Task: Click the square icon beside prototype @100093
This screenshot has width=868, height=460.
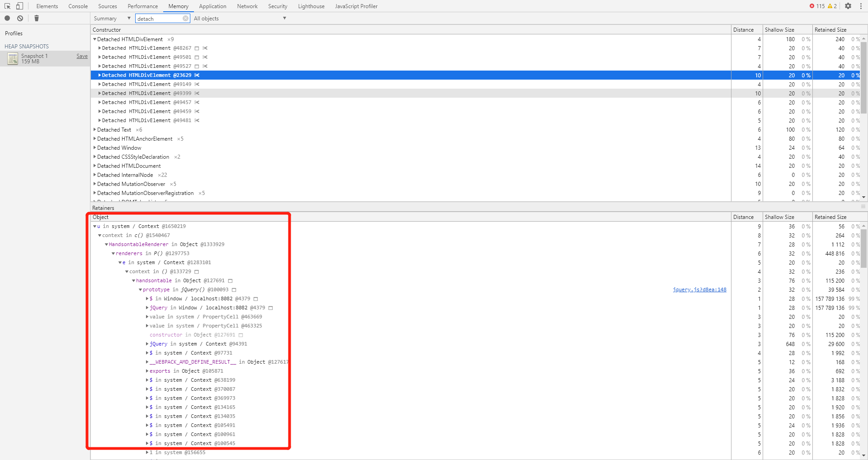Action: coord(234,289)
